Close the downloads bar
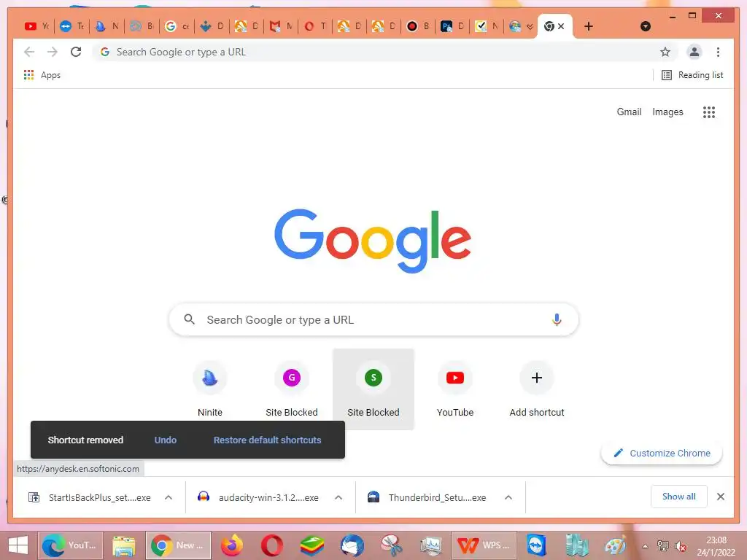The width and height of the screenshot is (747, 560). click(721, 497)
